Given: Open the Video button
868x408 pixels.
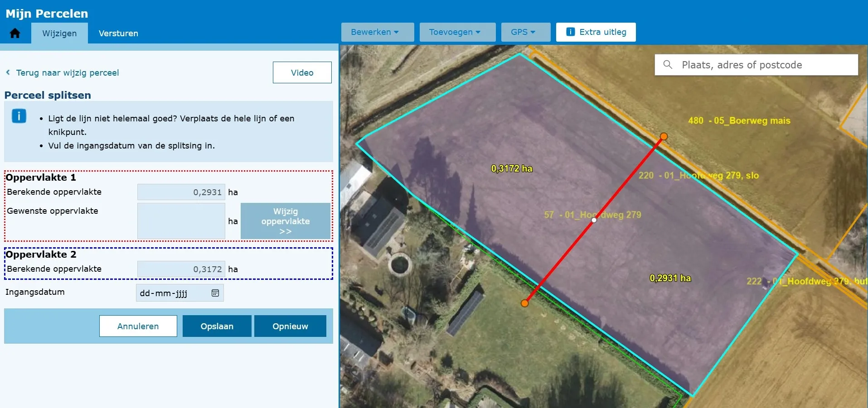Looking at the screenshot, I should pyautogui.click(x=302, y=72).
